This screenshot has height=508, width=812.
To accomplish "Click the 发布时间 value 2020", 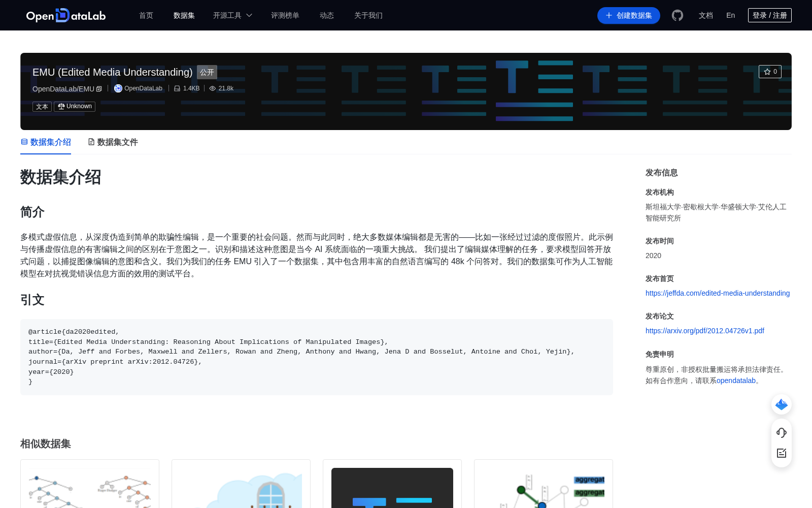I will pyautogui.click(x=653, y=256).
